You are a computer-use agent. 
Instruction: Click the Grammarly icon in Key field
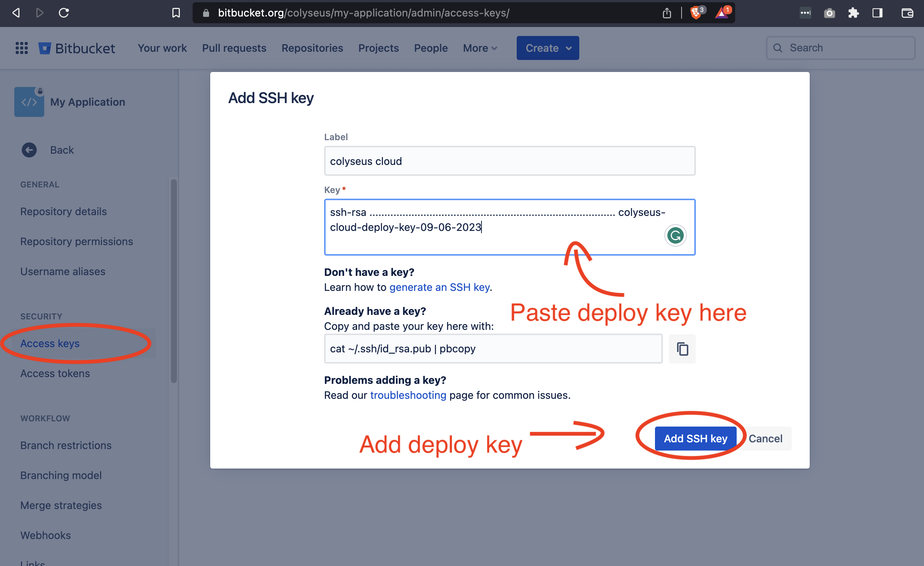pyautogui.click(x=675, y=235)
